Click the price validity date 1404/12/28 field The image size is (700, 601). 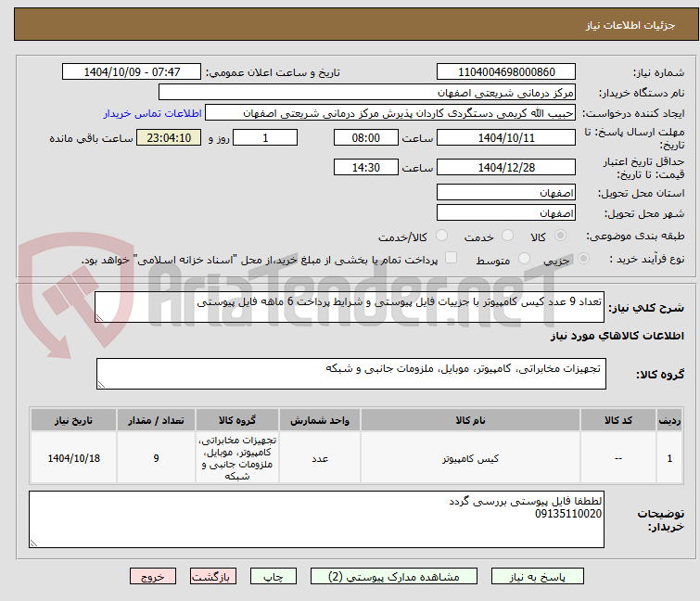click(x=506, y=167)
